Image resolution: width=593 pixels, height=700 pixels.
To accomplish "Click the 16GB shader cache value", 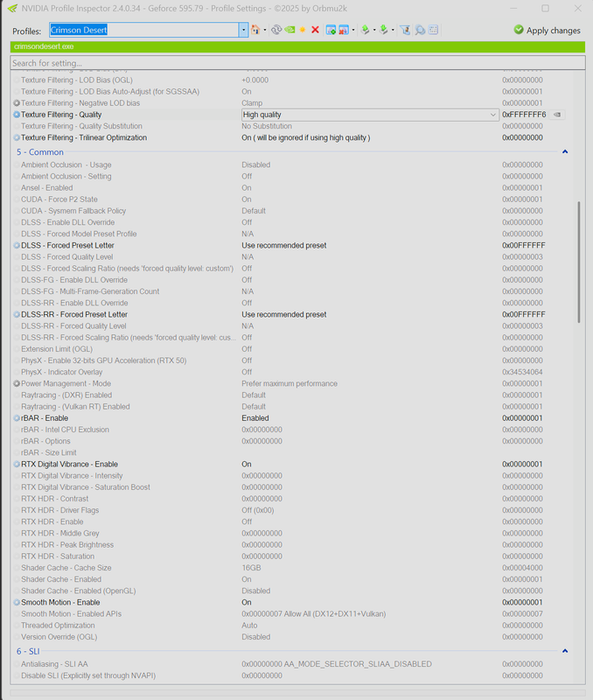I will click(x=251, y=568).
